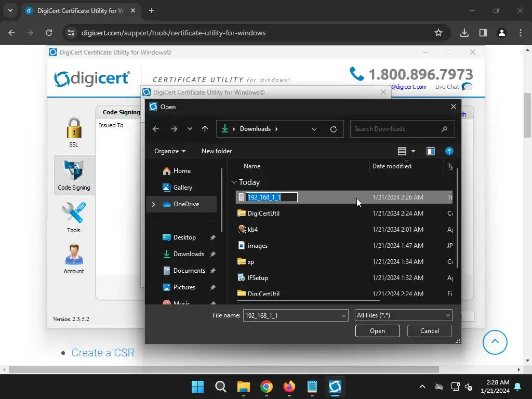Select the images file
Viewport: 532px width, 399px height.
click(x=344, y=246)
